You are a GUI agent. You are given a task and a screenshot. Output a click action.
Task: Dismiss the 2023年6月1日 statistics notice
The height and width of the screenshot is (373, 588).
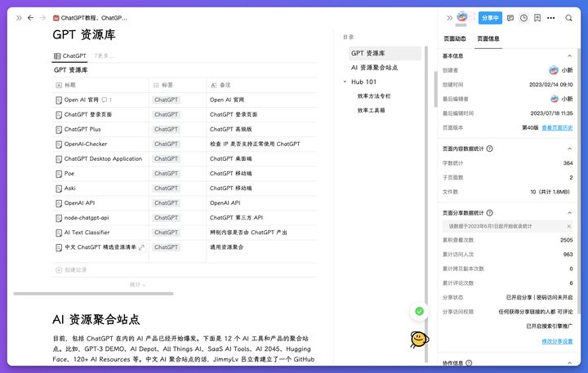[x=569, y=226]
